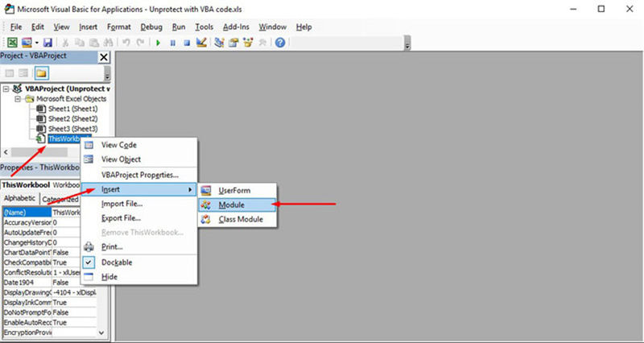Viewport: 644px width, 343px height.
Task: Click down arrow of Properties panel scrollbar
Action: [x=101, y=331]
